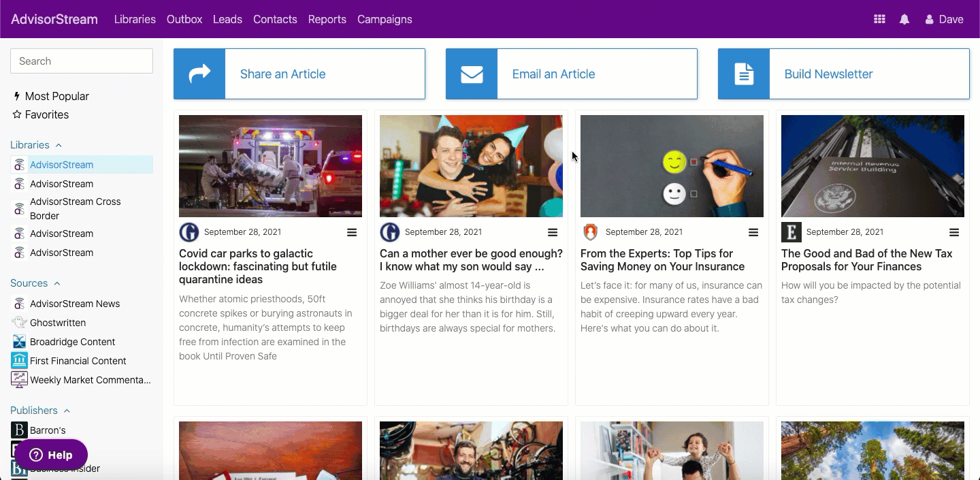
Task: Filter by Weekly Market Commentary source
Action: [x=82, y=380]
